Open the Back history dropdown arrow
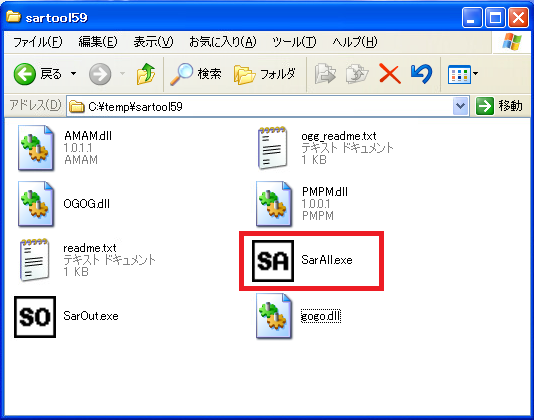This screenshot has width=534, height=420. click(x=74, y=73)
